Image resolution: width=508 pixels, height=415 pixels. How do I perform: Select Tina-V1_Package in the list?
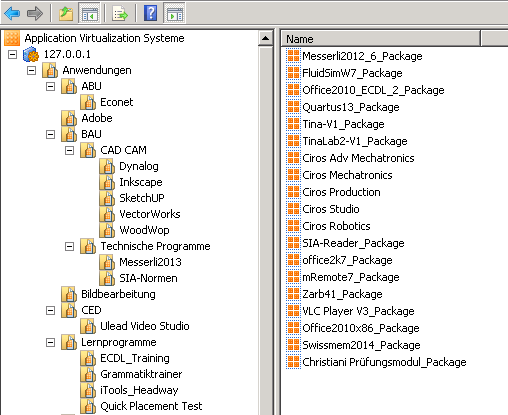[x=343, y=124]
